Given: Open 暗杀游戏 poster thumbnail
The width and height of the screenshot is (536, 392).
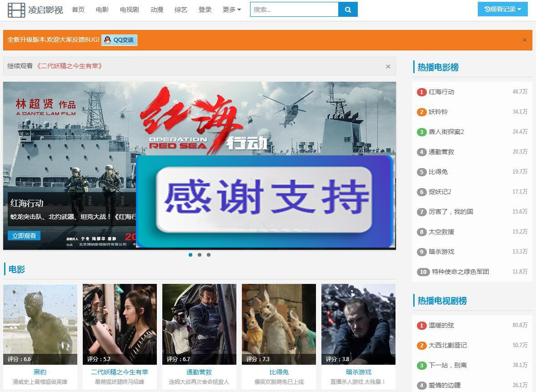Looking at the screenshot, I should tap(358, 324).
